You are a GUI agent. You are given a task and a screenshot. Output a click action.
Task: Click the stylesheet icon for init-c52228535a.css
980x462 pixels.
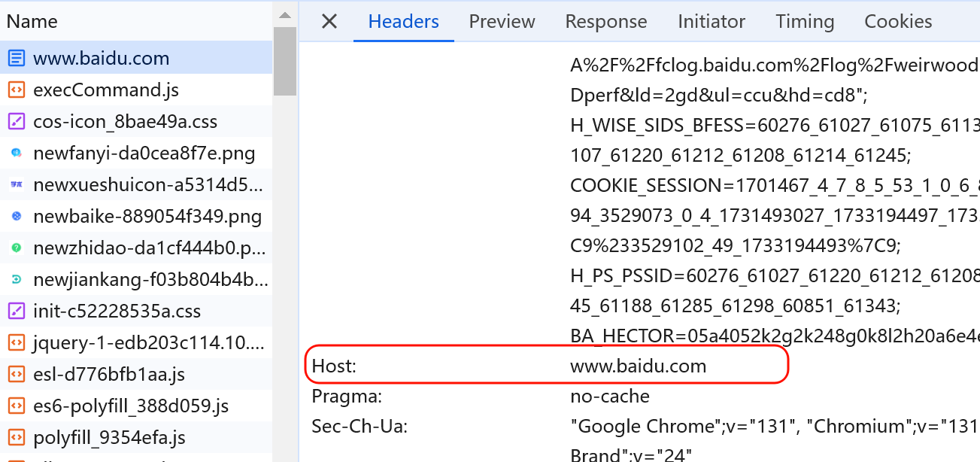click(16, 312)
